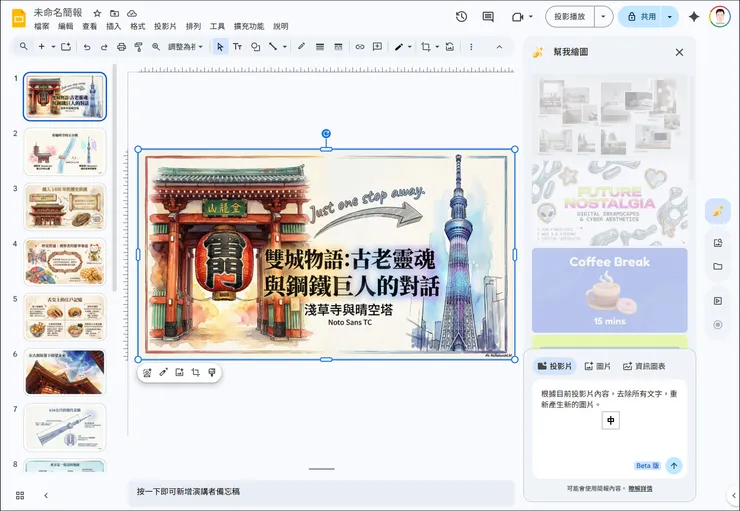Screen dimensions: 740x511
Task: Click the replace image icon
Action: click(x=450, y=47)
